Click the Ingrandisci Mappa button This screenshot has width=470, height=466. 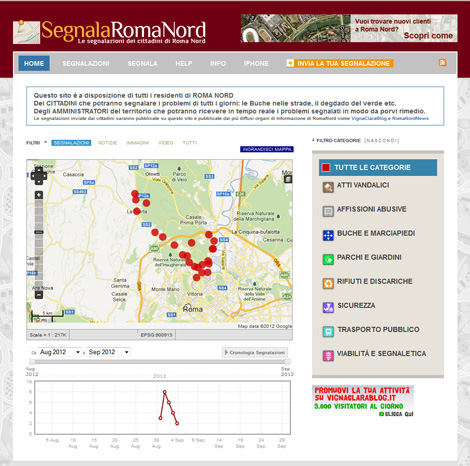[267, 149]
